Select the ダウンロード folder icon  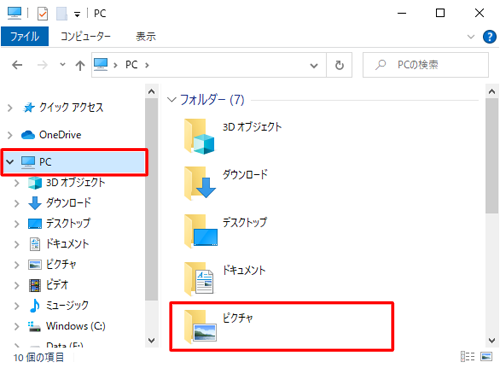(x=200, y=184)
